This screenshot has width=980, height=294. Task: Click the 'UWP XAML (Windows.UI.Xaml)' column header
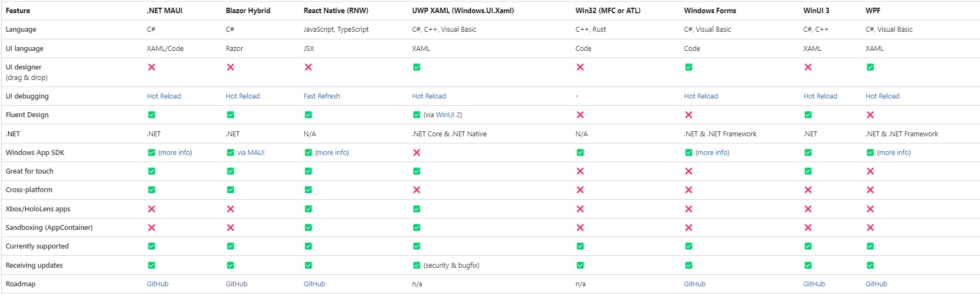463,10
